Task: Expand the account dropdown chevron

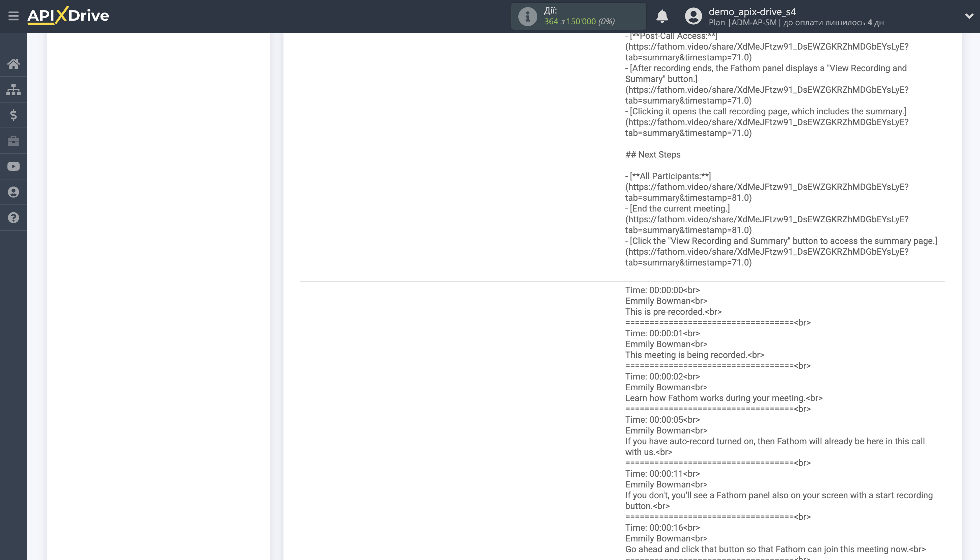Action: (x=969, y=16)
